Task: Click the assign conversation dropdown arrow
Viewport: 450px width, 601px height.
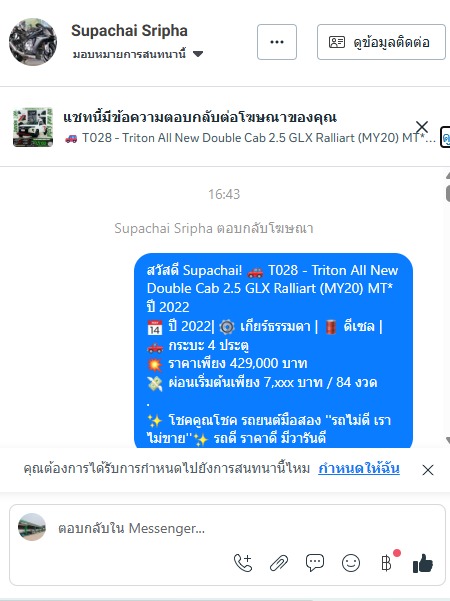Action: click(198, 54)
